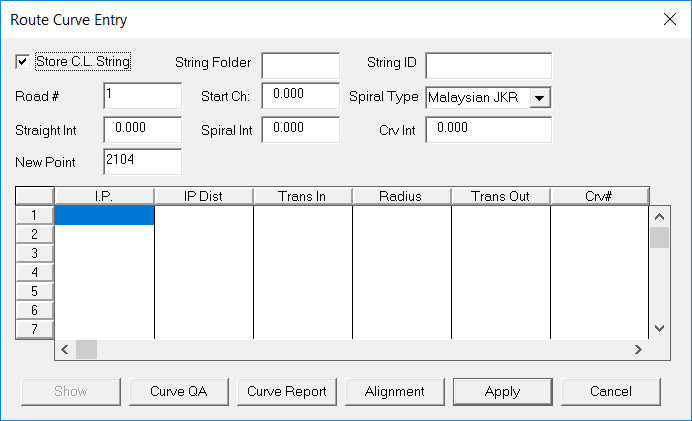Click the Alignment button
The image size is (692, 421).
point(394,391)
